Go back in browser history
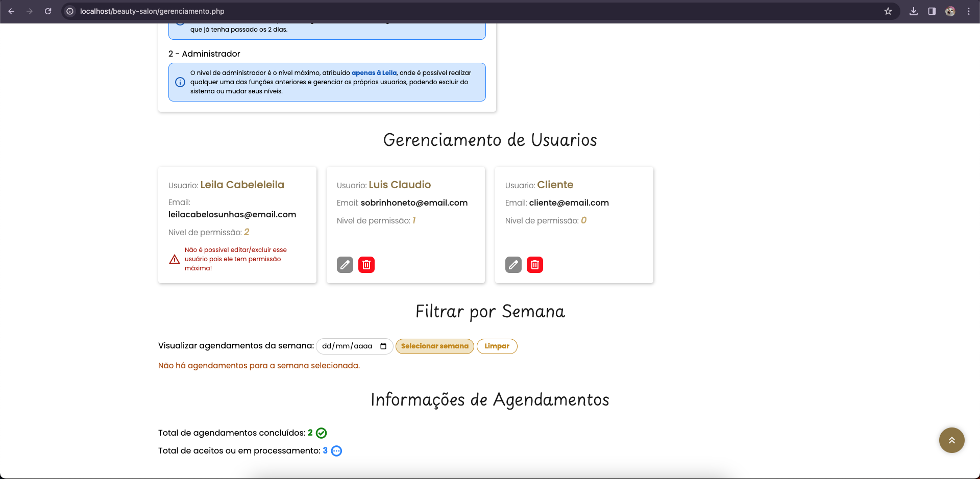 coord(11,11)
